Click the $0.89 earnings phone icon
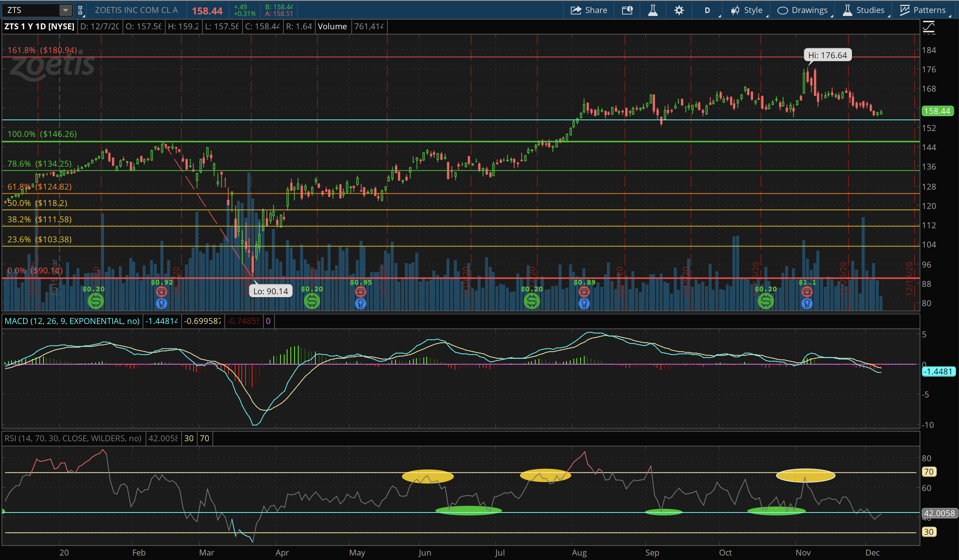959x560 pixels. 584,292
